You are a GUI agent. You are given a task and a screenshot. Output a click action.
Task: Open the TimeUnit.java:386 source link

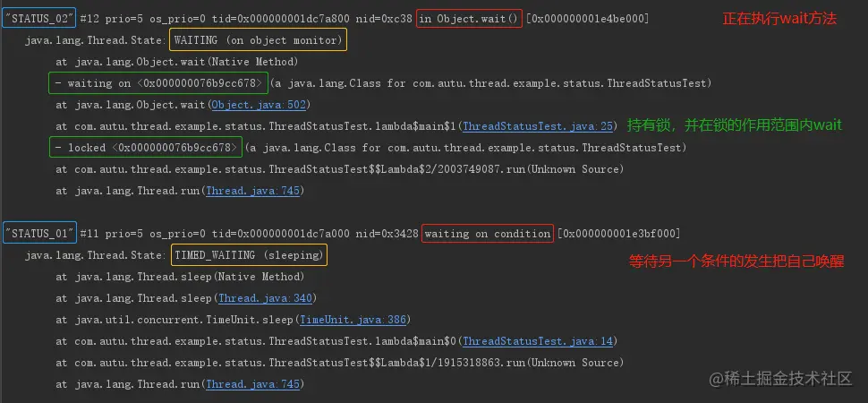(353, 320)
